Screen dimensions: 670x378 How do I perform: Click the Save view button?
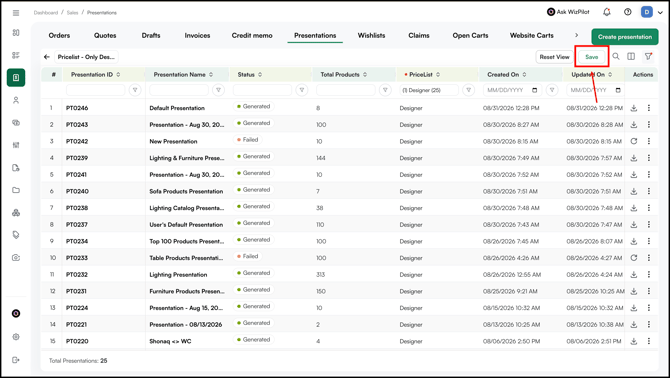(592, 57)
